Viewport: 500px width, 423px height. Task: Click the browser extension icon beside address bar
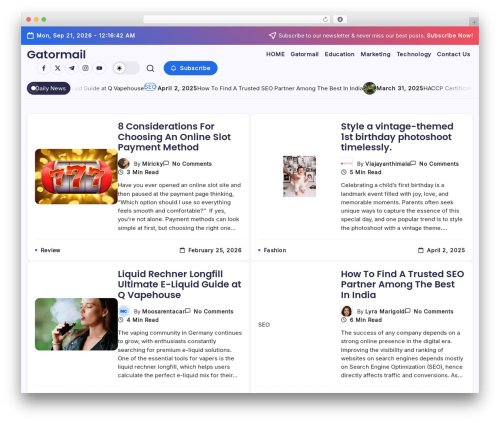pyautogui.click(x=340, y=19)
